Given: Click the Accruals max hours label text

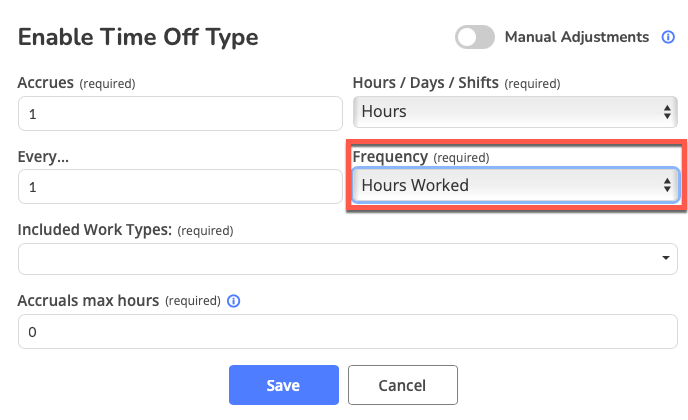Looking at the screenshot, I should tap(88, 300).
